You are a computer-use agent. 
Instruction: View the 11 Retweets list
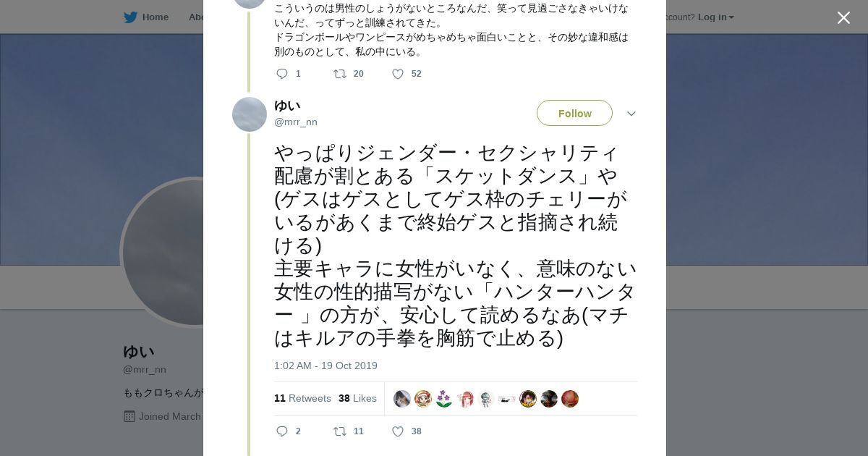tap(302, 398)
